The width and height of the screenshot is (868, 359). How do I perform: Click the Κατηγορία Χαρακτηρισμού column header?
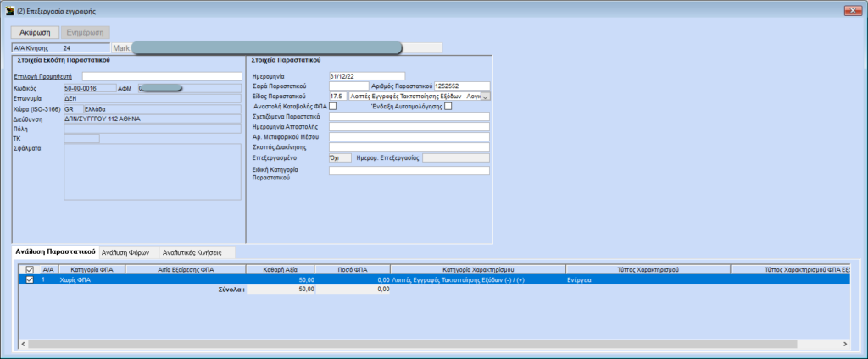478,269
